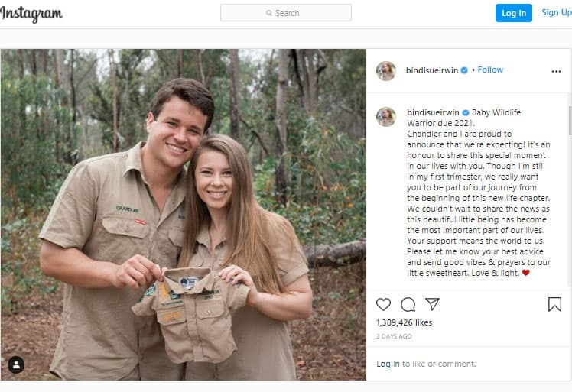Viewport: 572px width, 392px height.
Task: Open comments with the speech bubble icon
Action: pyautogui.click(x=408, y=304)
